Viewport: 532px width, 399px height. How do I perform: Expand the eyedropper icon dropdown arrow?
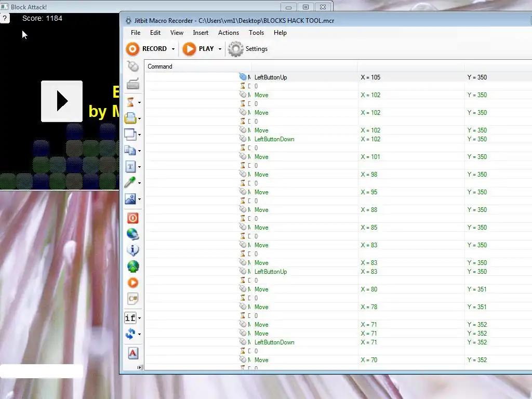tap(139, 183)
